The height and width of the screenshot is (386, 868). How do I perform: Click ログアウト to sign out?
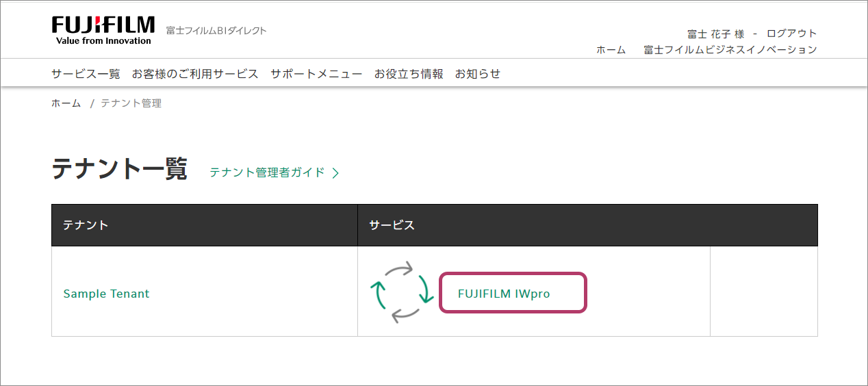coord(791,34)
